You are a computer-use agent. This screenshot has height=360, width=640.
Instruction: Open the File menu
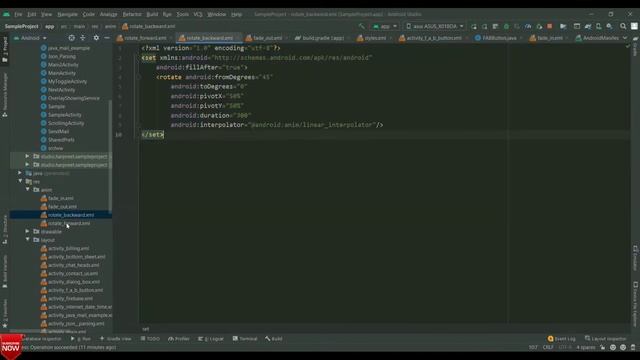point(18,14)
